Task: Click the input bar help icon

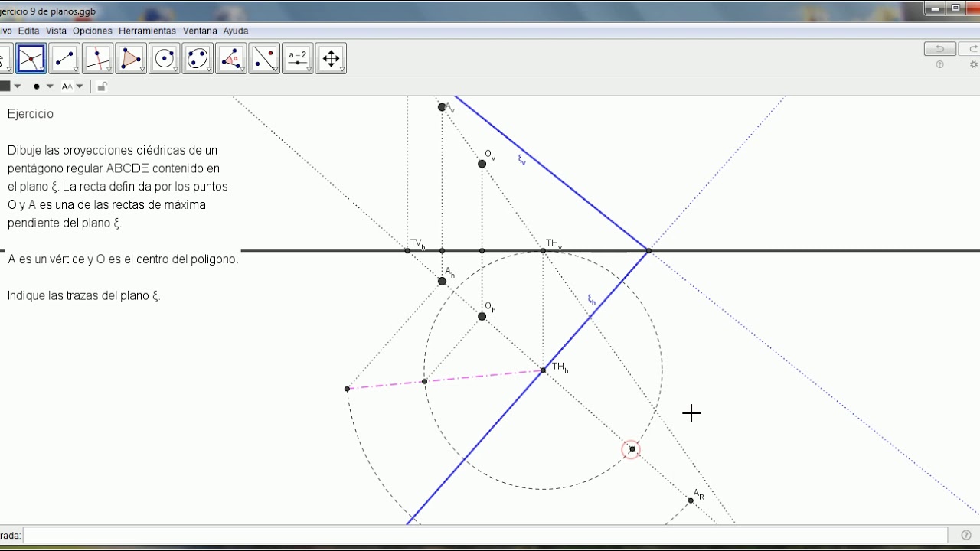Action: [965, 535]
